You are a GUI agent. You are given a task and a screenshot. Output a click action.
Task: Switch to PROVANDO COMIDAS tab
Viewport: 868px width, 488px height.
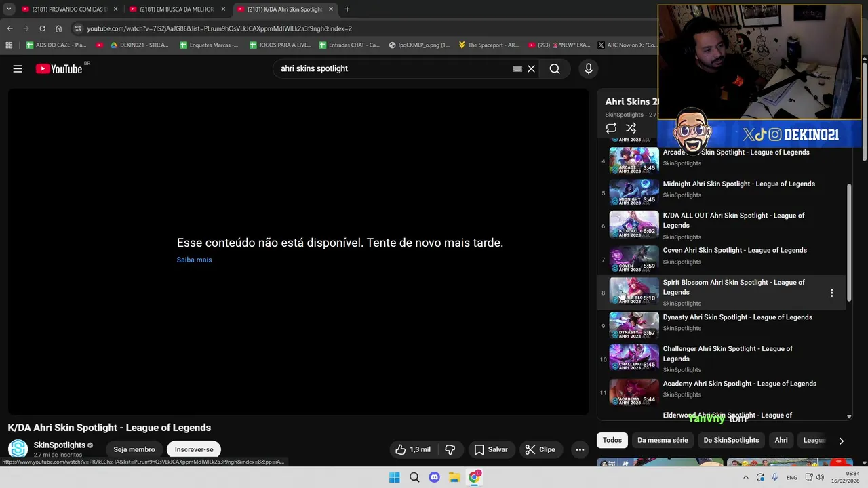coord(69,9)
